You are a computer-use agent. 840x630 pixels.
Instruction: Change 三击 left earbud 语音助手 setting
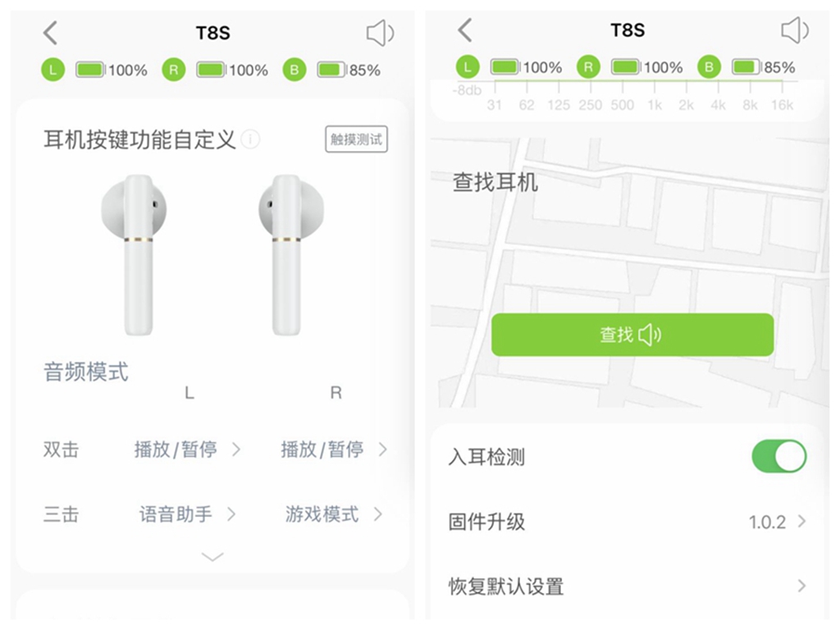pos(187,514)
